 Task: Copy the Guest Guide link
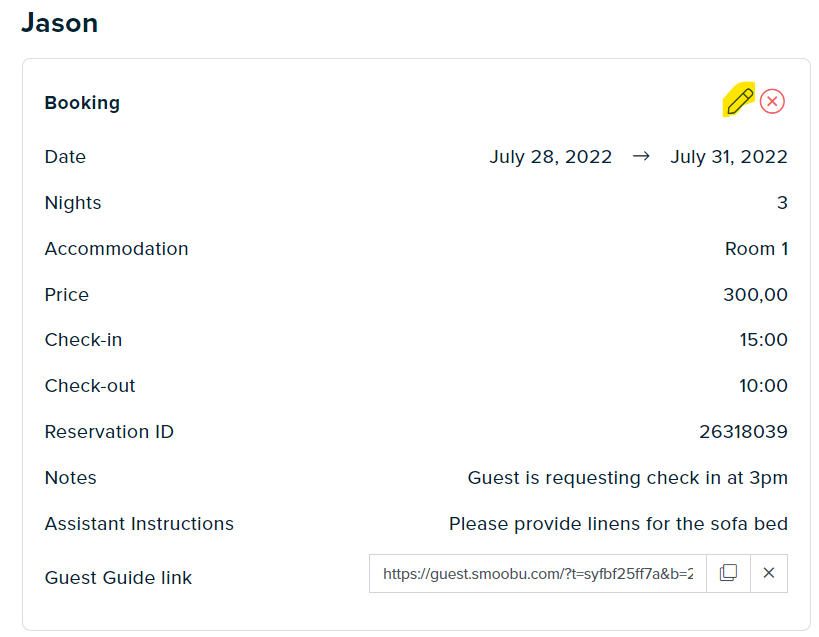[728, 573]
